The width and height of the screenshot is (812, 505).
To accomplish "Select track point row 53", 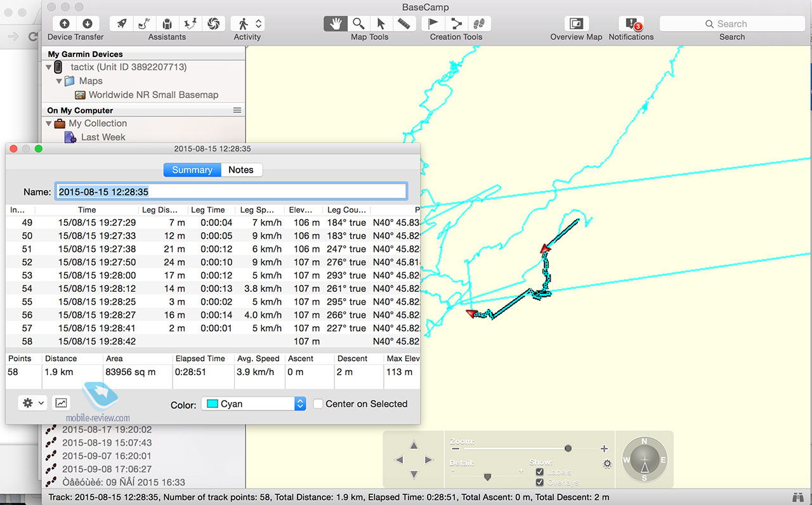I will click(x=213, y=275).
